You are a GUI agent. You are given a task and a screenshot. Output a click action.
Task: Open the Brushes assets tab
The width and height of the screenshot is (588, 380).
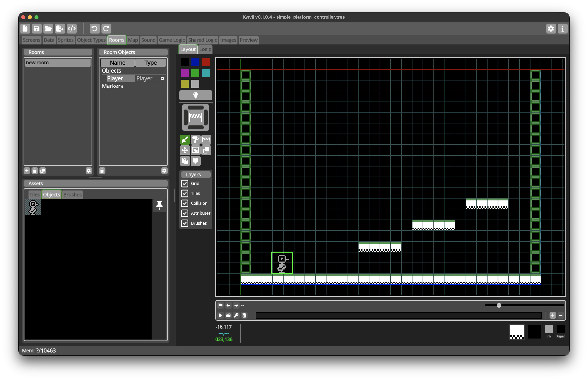[x=72, y=195]
